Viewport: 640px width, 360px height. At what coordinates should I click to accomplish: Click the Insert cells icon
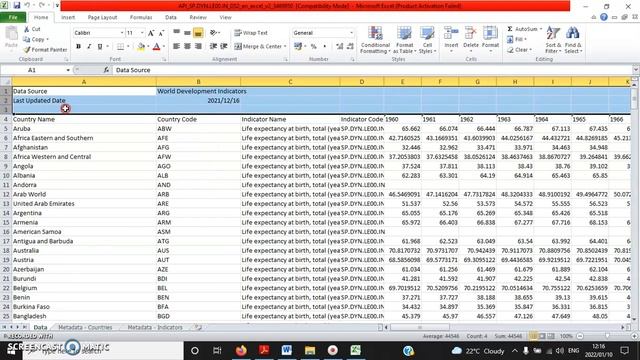point(451,34)
